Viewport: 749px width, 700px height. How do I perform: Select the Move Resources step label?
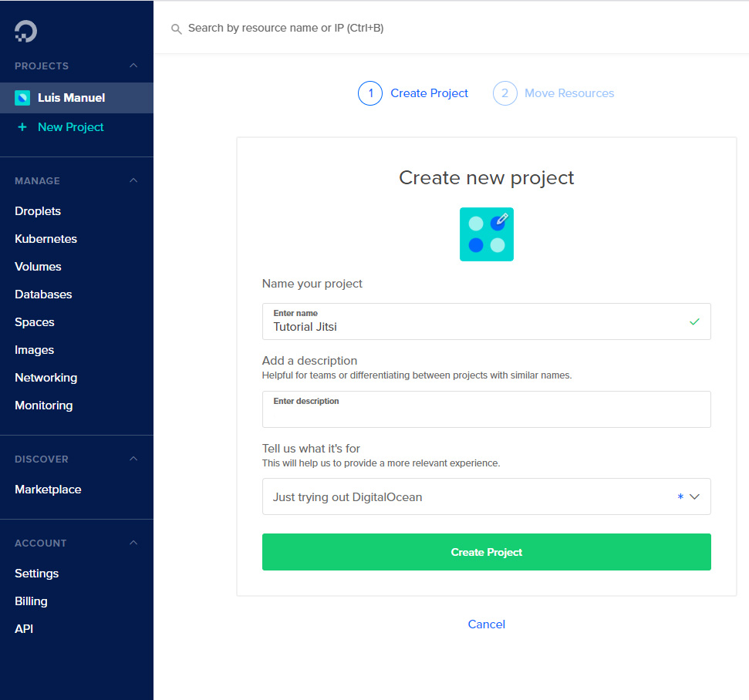point(569,93)
